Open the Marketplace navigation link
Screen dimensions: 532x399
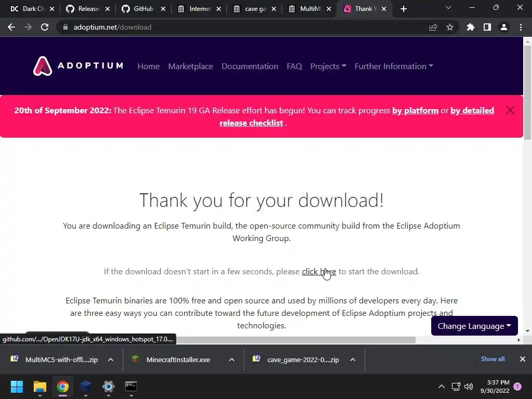point(191,66)
